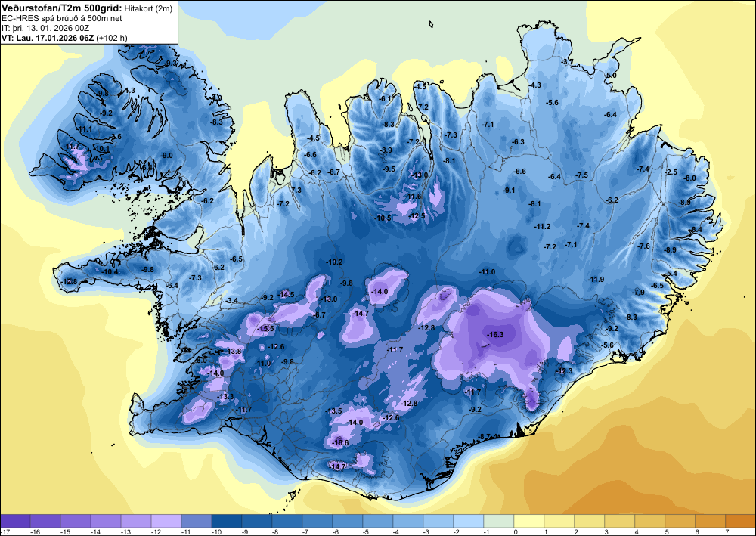Image resolution: width=756 pixels, height=536 pixels.
Task: Click the -4.3 temperature label
Action: pos(534,85)
